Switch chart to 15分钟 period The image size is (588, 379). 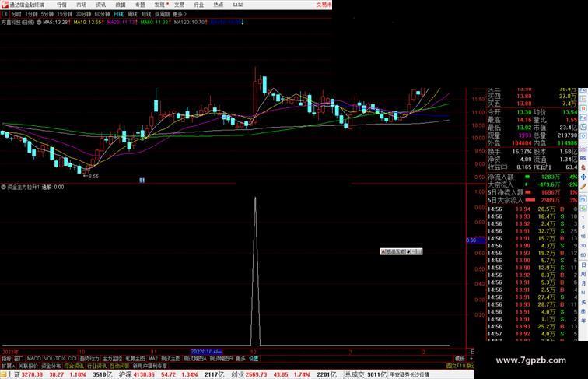tap(65, 14)
